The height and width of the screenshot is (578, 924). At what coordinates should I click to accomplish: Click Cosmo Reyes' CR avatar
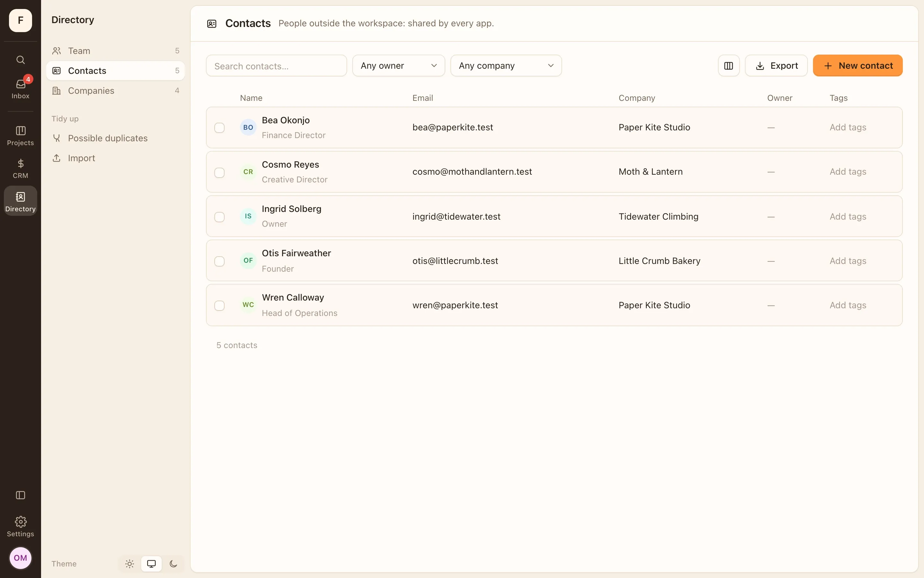pos(248,172)
